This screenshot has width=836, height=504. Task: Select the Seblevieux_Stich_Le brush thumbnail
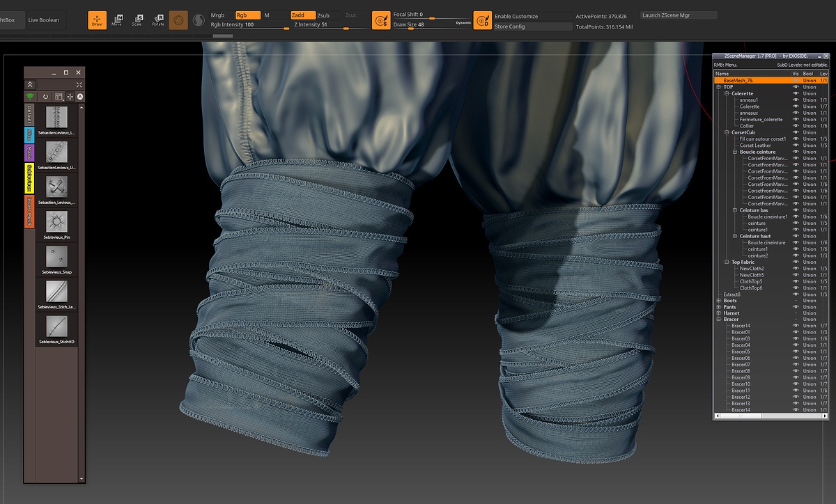click(56, 291)
